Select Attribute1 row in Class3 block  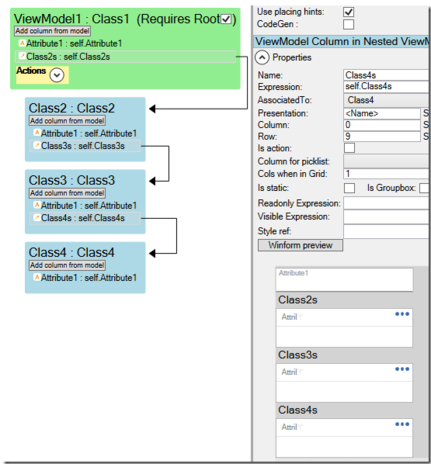coord(85,205)
